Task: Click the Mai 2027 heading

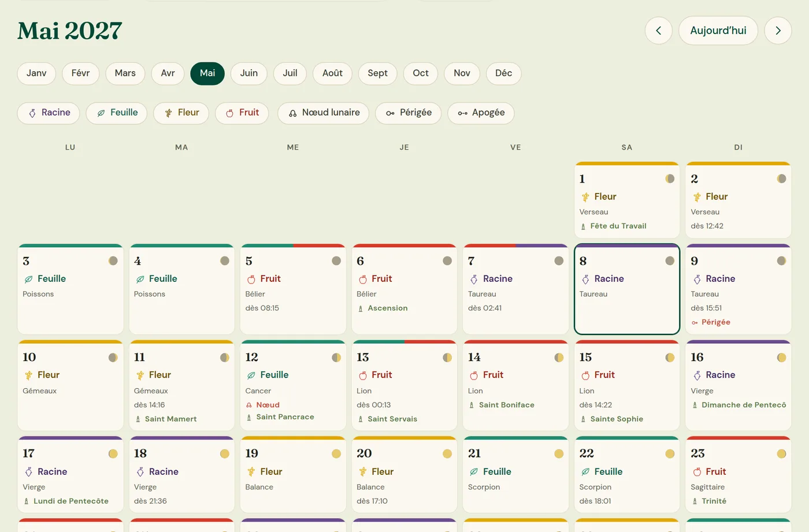Action: 70,31
